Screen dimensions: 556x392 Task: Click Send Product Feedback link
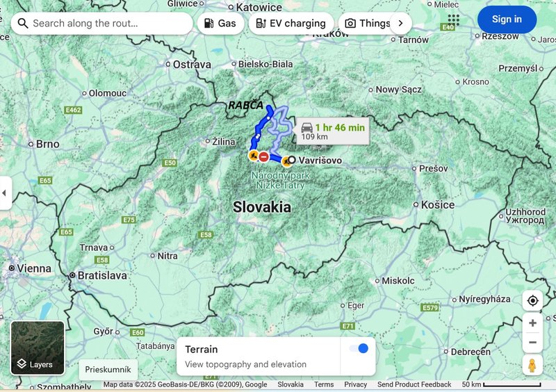[414, 384]
